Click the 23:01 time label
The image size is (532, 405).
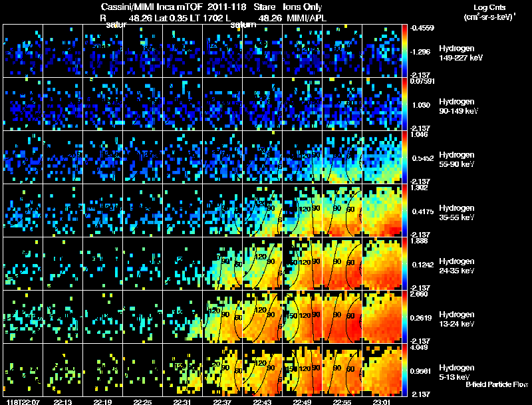coord(382,402)
